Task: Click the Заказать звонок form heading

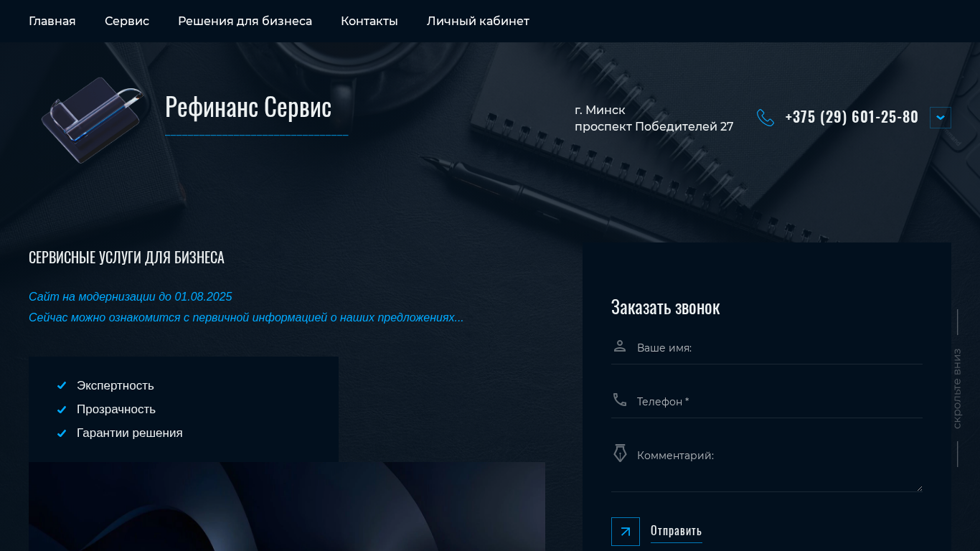Action: click(665, 307)
